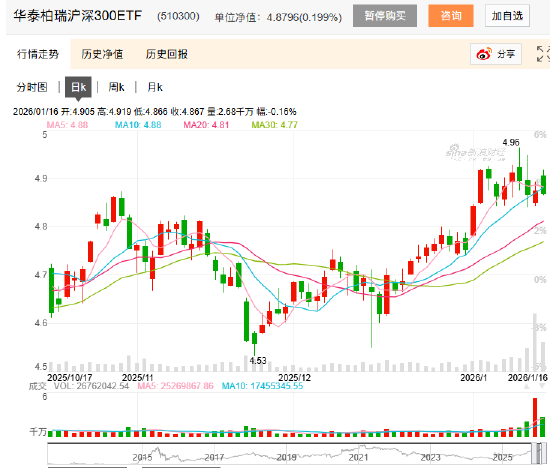This screenshot has width=550, height=468.
Task: Click the 4.96 high price marker
Action: click(x=511, y=142)
